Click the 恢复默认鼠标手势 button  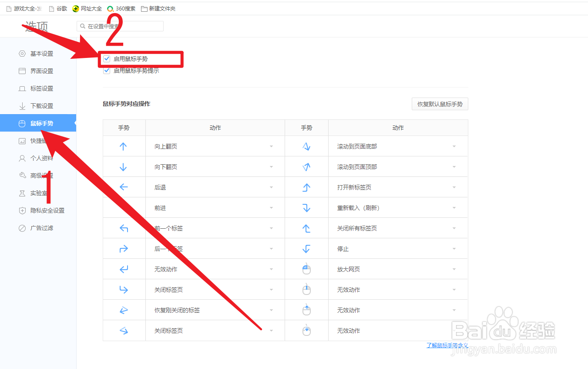[440, 104]
